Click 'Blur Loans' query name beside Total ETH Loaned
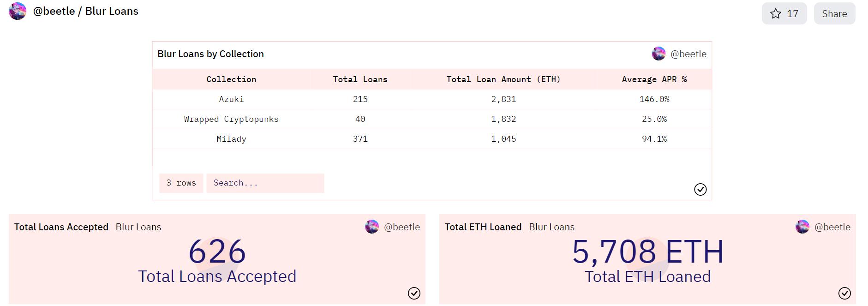The width and height of the screenshot is (868, 306). pyautogui.click(x=551, y=227)
